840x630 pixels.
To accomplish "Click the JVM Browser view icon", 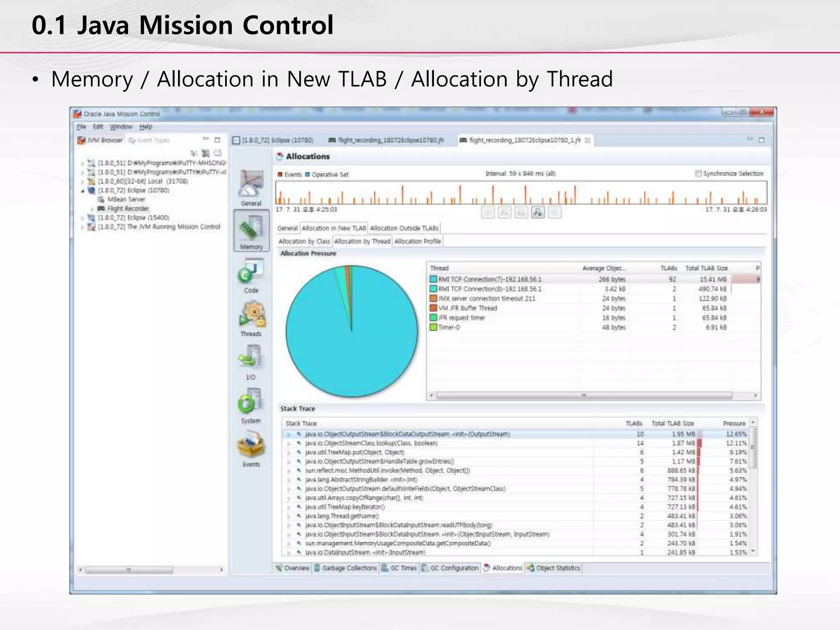I will 81,140.
